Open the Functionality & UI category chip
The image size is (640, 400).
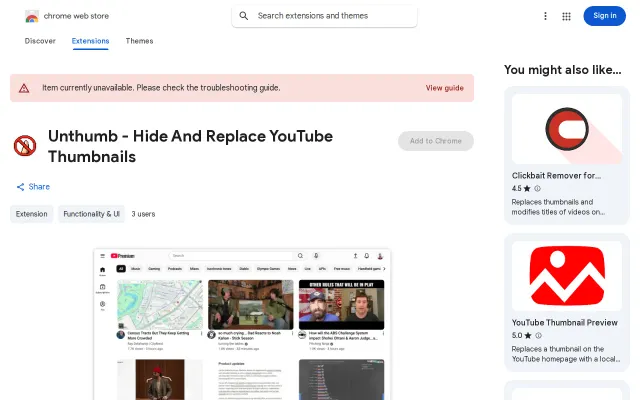(91, 214)
